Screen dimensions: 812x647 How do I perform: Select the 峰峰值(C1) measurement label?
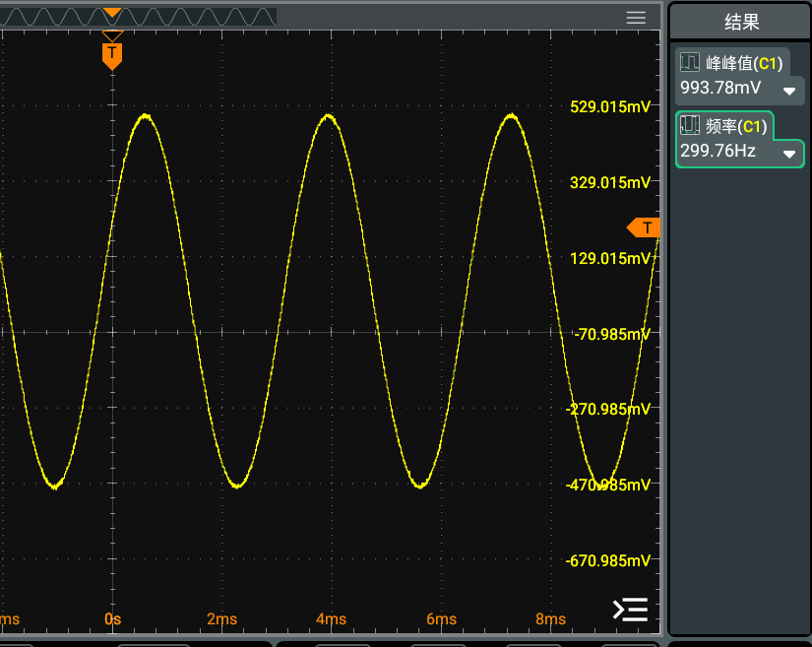[x=744, y=64]
